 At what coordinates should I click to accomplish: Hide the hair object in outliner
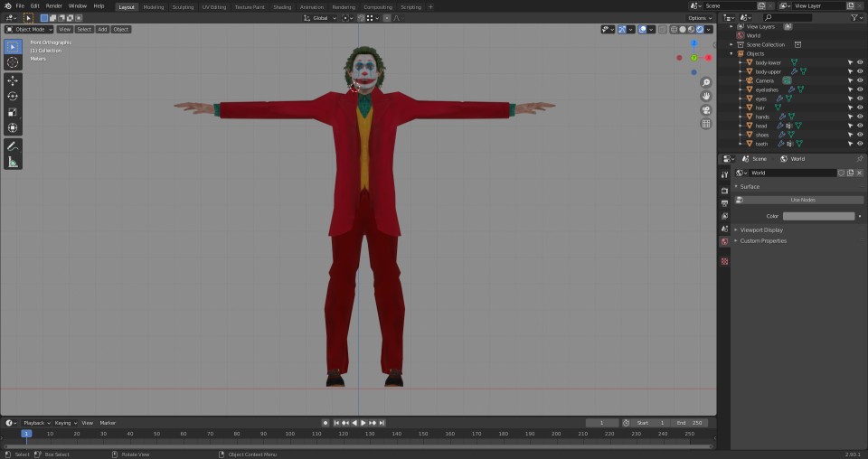[x=860, y=108]
